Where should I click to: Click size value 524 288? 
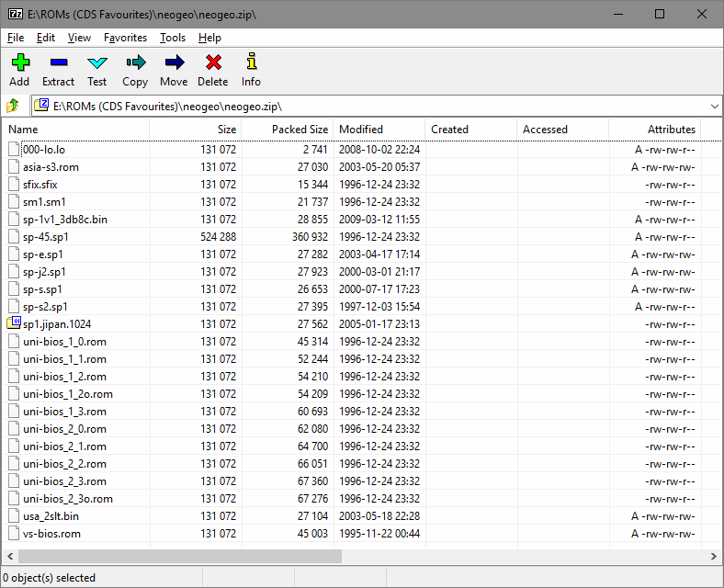click(x=219, y=237)
